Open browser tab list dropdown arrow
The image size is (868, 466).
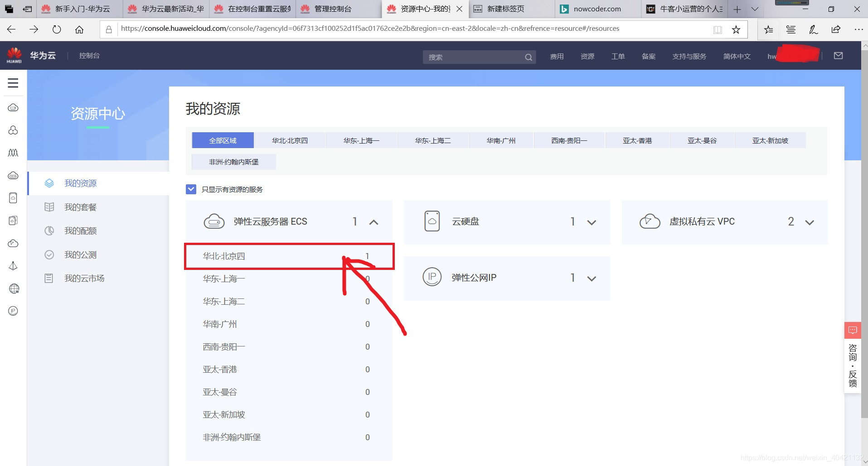755,9
